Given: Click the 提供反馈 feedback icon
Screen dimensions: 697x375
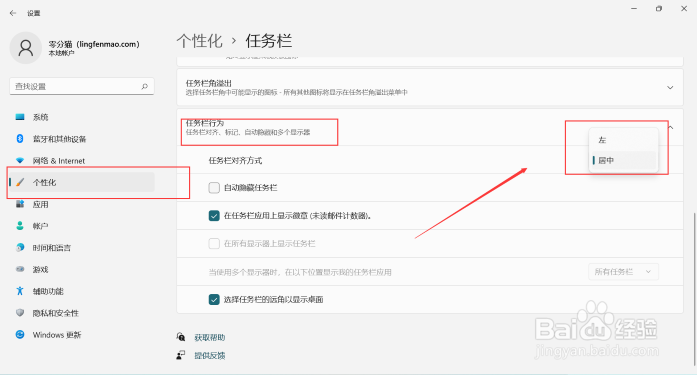Looking at the screenshot, I should pyautogui.click(x=181, y=355).
